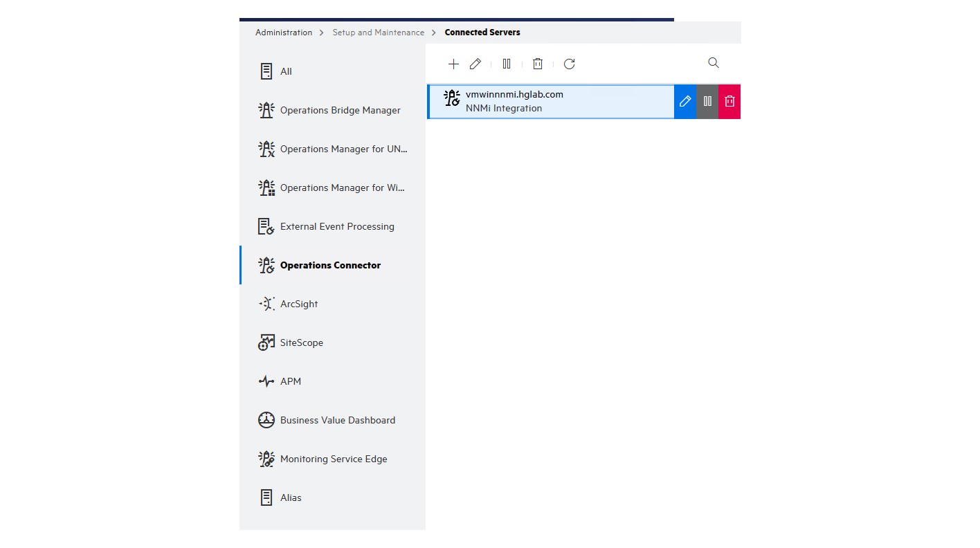Click the External Event Processing icon
Viewport: 980px width, 548px height.
tap(266, 226)
